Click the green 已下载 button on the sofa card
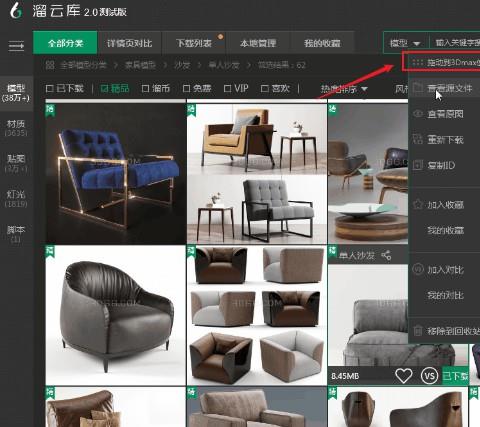This screenshot has height=427, width=480. tap(455, 376)
